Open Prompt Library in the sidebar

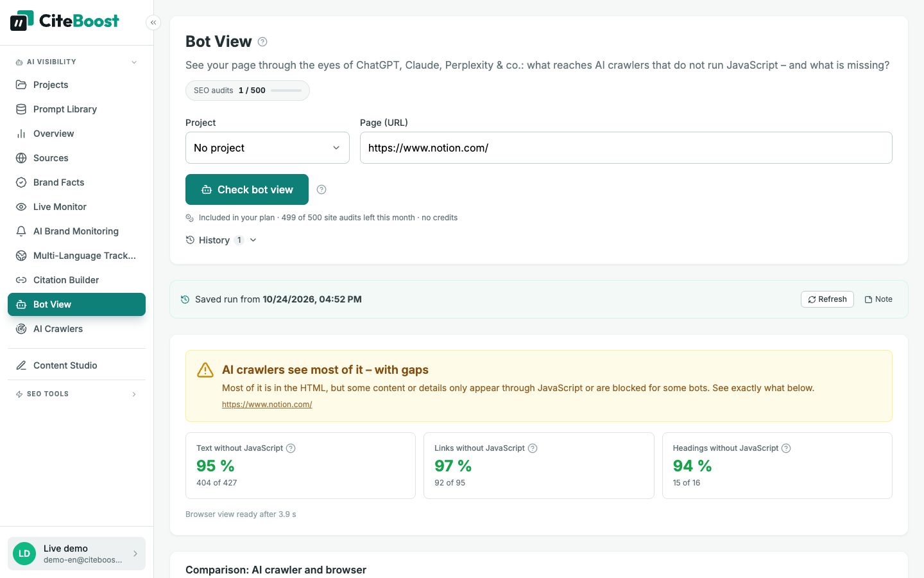(x=76, y=109)
